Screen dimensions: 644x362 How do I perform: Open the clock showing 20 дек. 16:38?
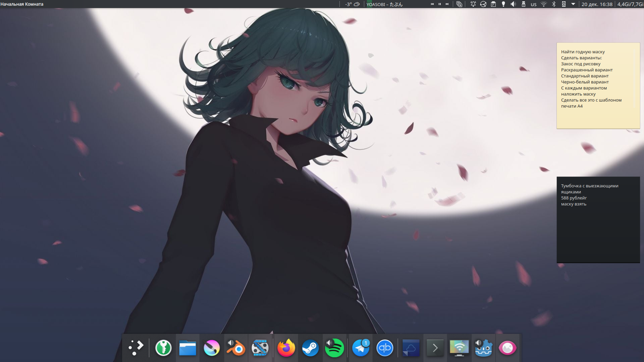tap(597, 4)
